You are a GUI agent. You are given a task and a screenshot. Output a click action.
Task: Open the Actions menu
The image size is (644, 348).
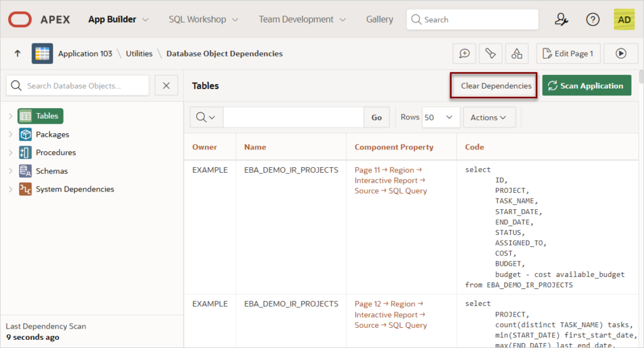click(489, 117)
